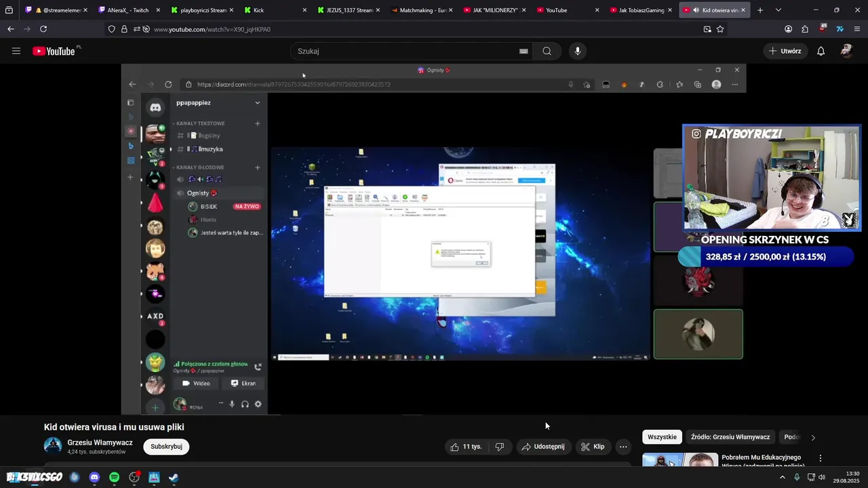Select the Źródło: Grzesiu Włamywacz chip

[730, 437]
